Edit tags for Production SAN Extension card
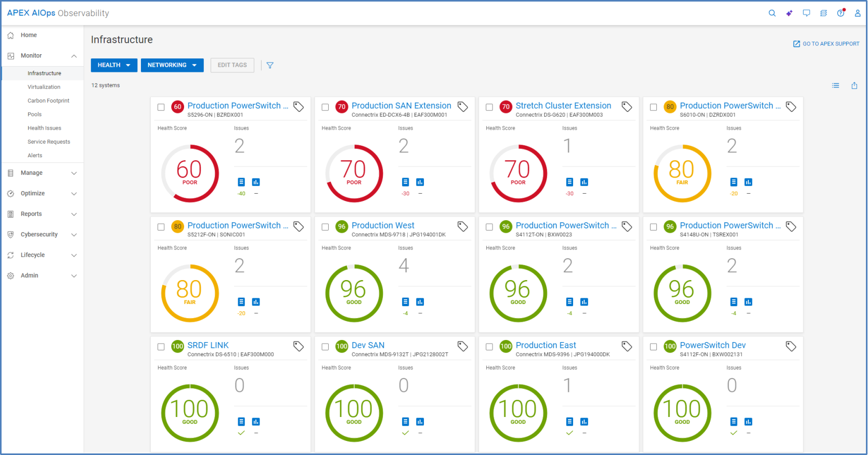Image resolution: width=868 pixels, height=455 pixels. pyautogui.click(x=462, y=107)
